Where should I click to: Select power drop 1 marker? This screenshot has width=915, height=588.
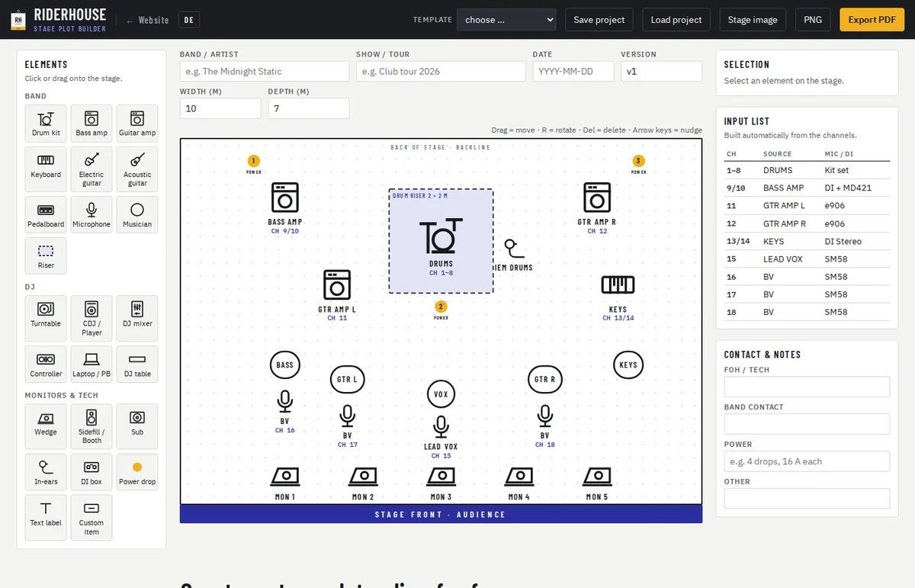(254, 161)
